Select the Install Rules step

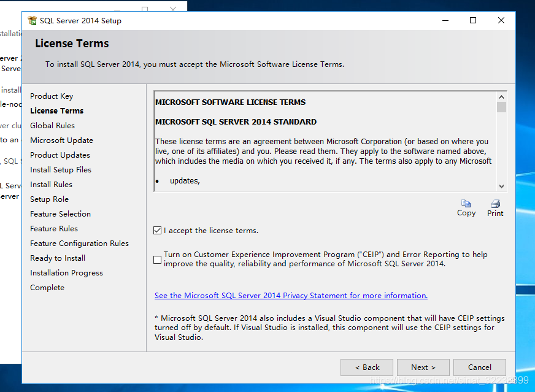[51, 185]
